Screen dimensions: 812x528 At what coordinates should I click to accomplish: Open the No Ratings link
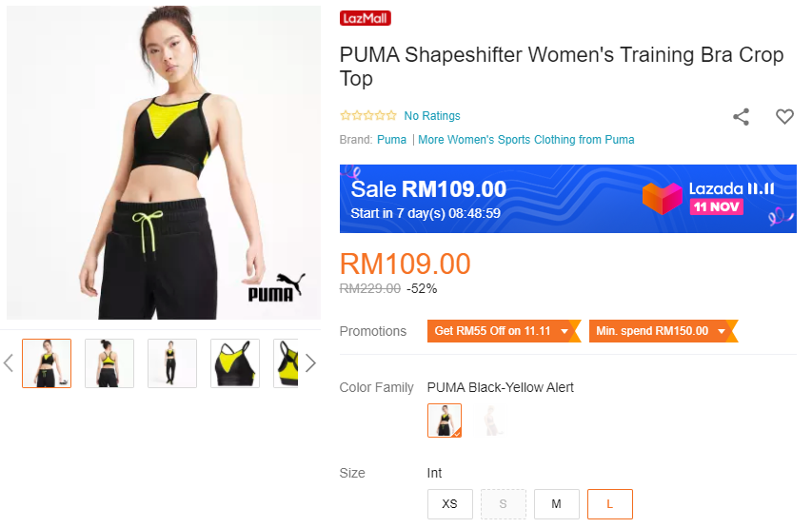point(432,116)
